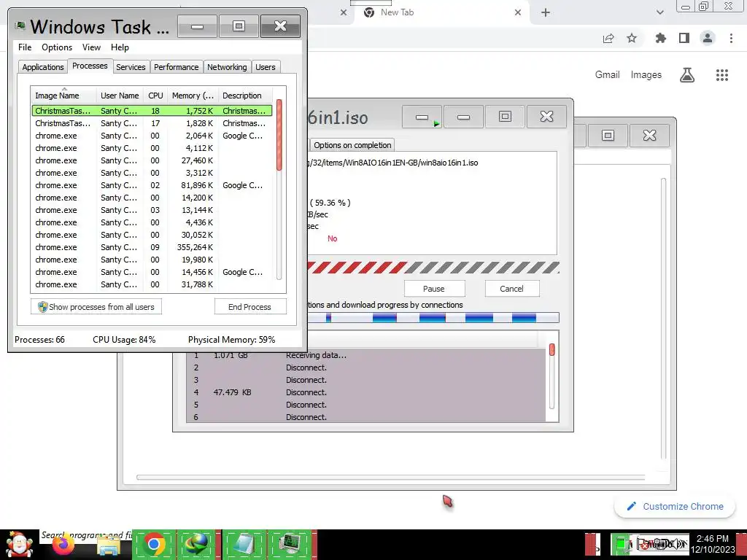Image resolution: width=747 pixels, height=560 pixels.
Task: Click Show processes from all users
Action: point(96,307)
